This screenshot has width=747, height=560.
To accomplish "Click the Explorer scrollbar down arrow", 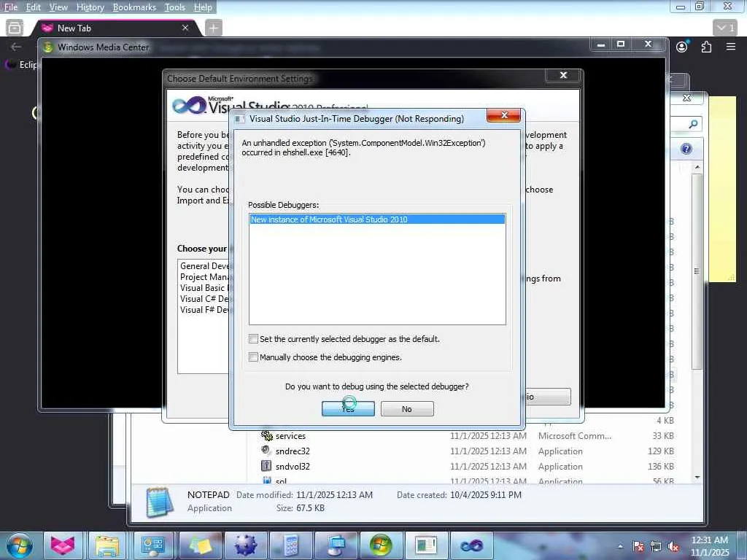I will (x=697, y=477).
